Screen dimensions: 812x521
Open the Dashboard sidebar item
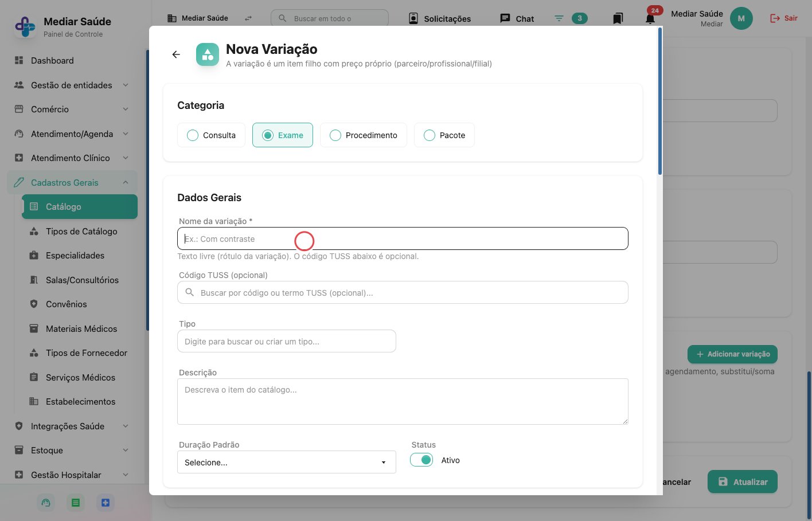tap(52, 61)
